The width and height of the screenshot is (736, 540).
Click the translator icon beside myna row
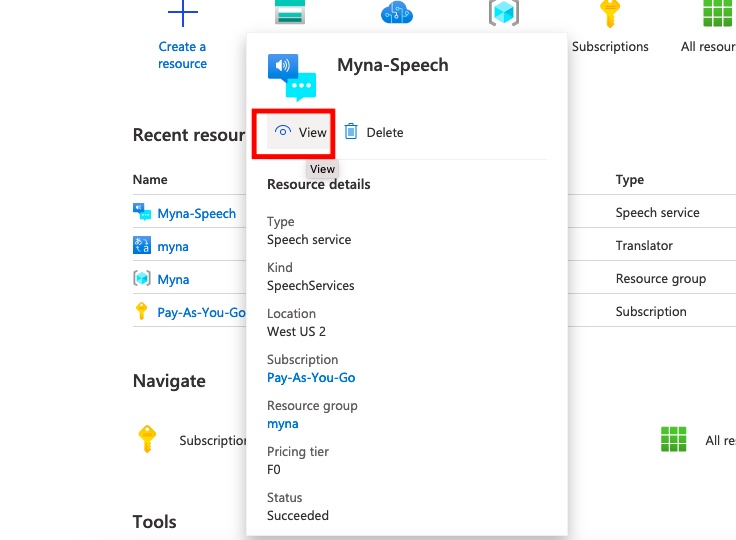pyautogui.click(x=142, y=245)
